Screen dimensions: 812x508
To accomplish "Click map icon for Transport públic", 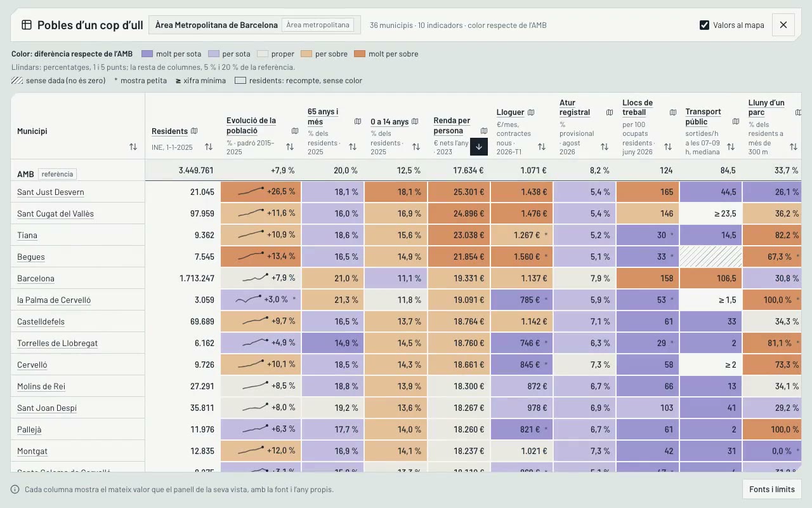I will pyautogui.click(x=736, y=121).
